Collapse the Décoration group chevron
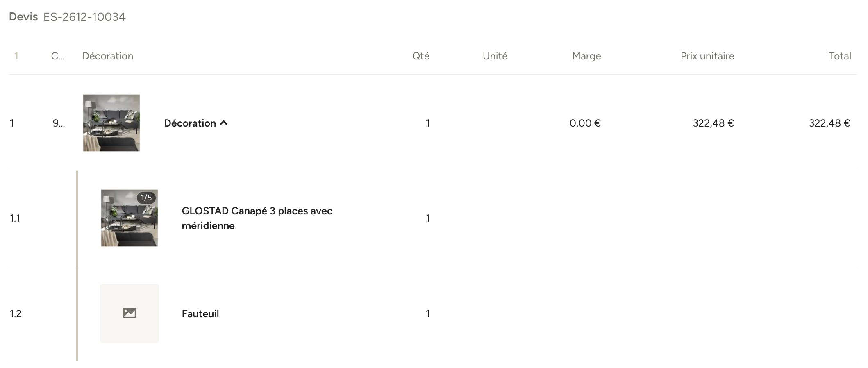 click(x=224, y=123)
